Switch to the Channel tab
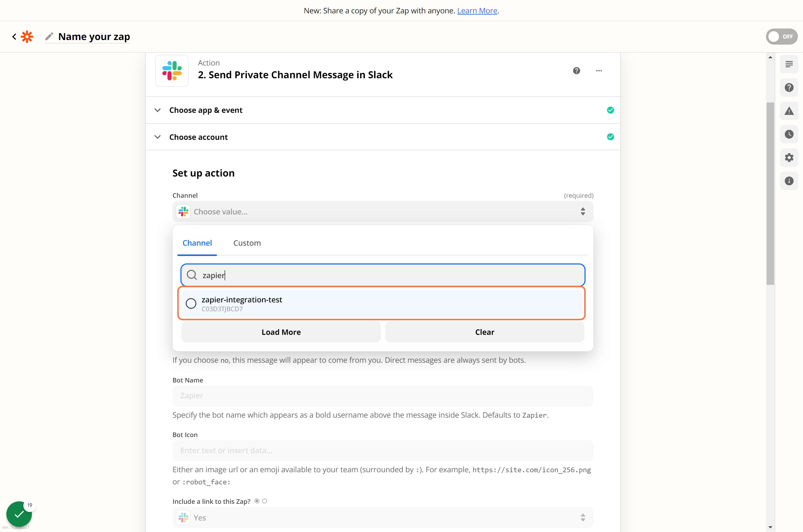Screen dimensions: 803x532 pyautogui.click(x=197, y=243)
